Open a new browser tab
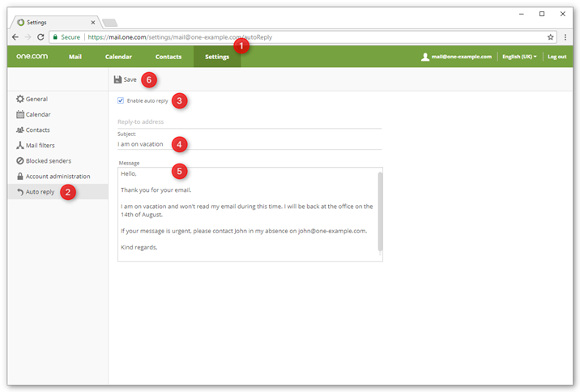This screenshot has width=580, height=392. coord(110,23)
